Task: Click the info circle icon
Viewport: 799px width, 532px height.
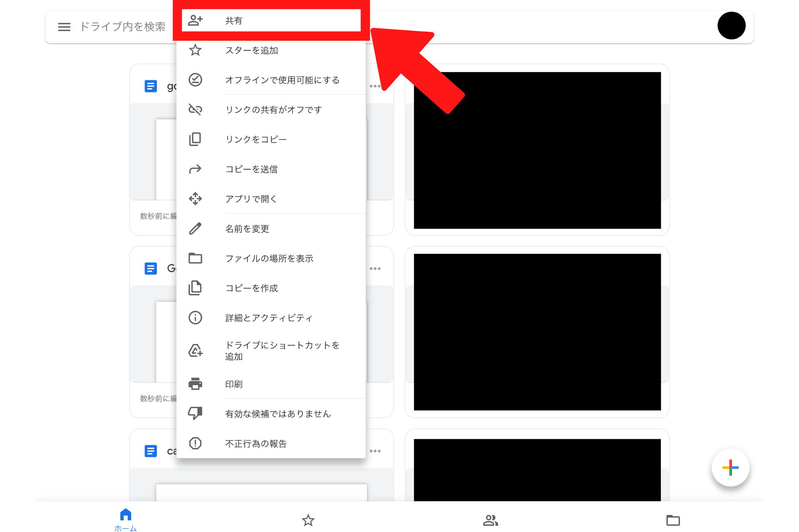Action: click(x=195, y=318)
